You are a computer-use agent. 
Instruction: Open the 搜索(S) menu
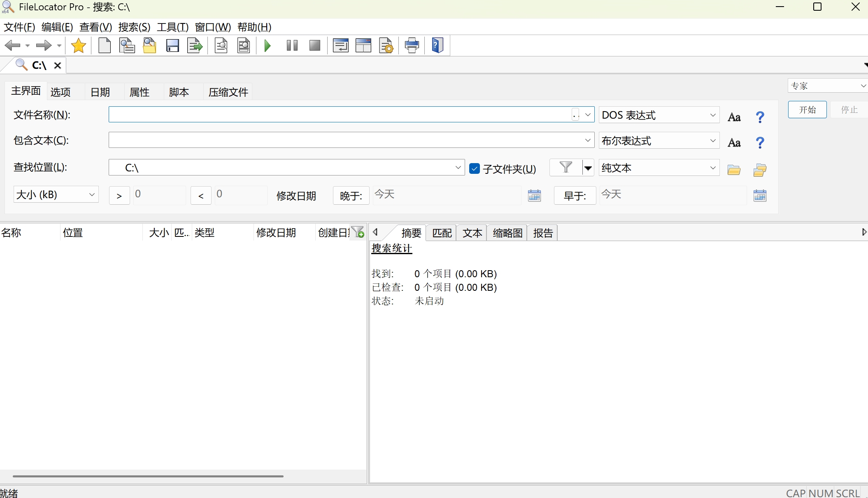(134, 27)
